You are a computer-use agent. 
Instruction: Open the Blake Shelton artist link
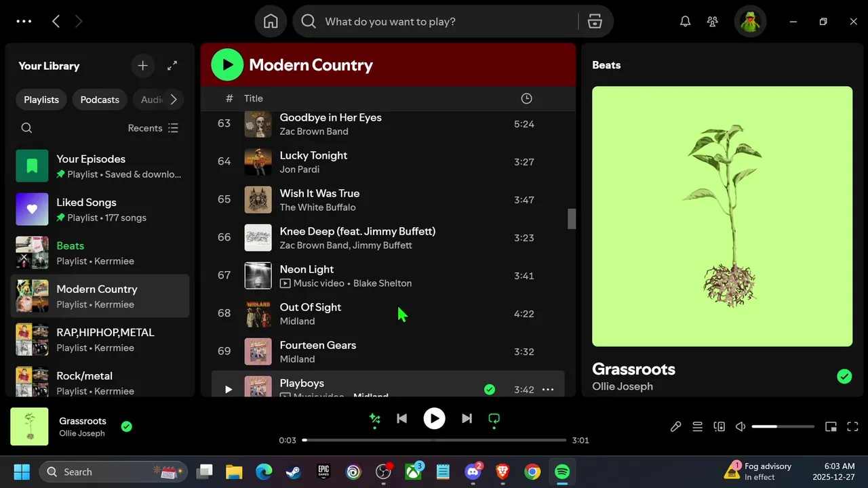pyautogui.click(x=382, y=283)
